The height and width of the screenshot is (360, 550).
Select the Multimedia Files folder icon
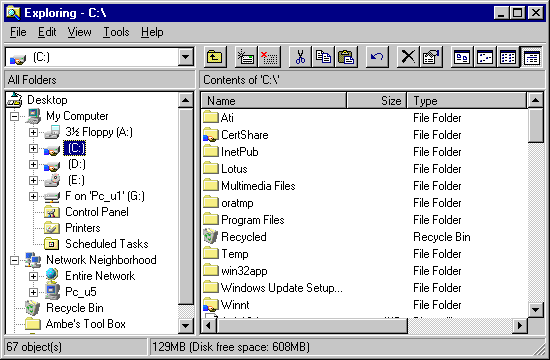pyautogui.click(x=211, y=185)
